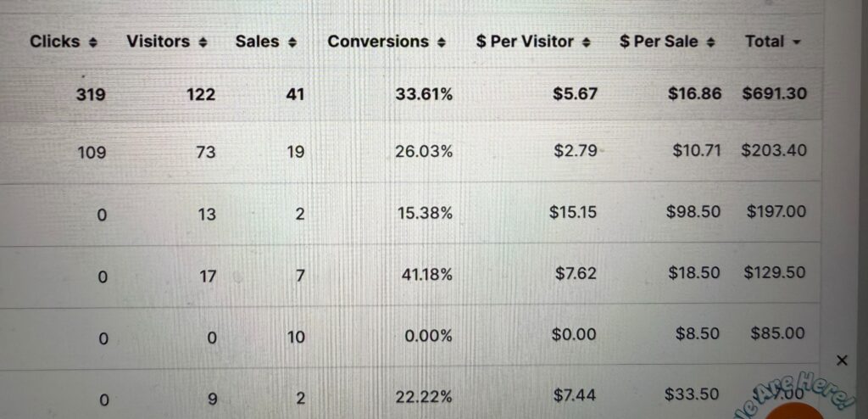
Task: Click the $85.00 total cell
Action: 776,334
